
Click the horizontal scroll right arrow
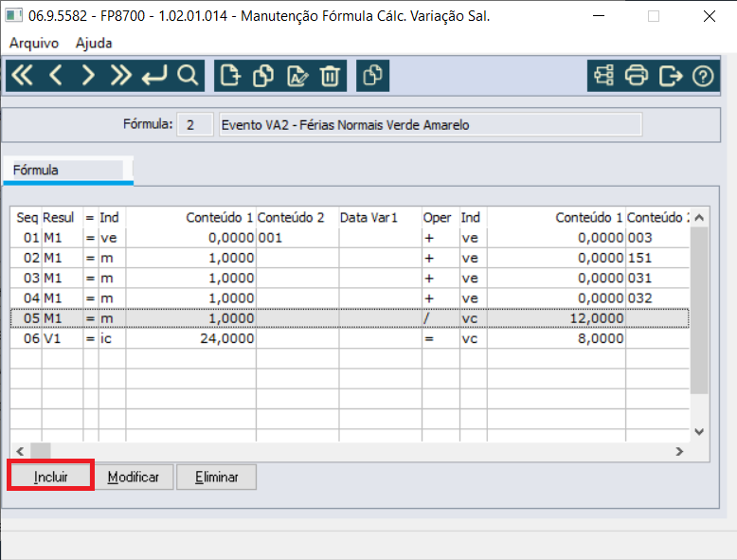[679, 451]
